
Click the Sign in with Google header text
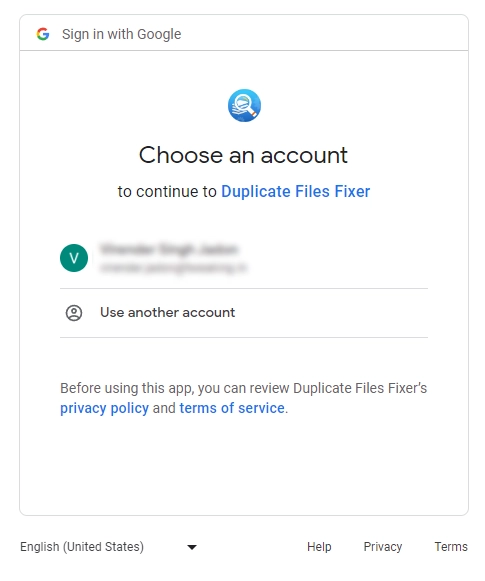click(122, 34)
